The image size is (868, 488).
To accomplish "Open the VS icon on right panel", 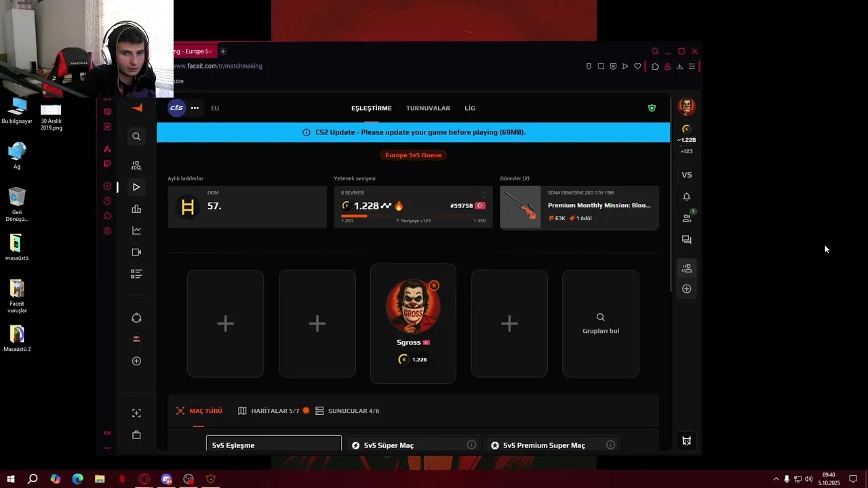I will (x=686, y=175).
